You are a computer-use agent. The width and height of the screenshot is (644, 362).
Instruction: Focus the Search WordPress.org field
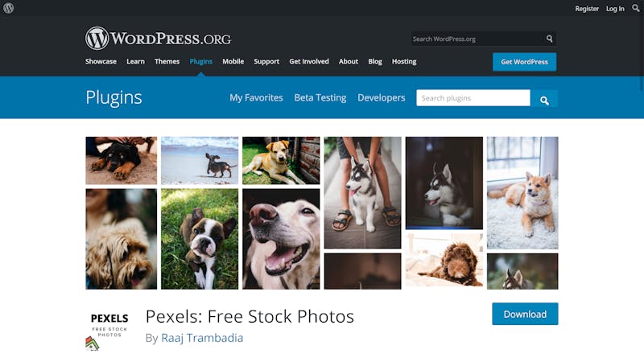point(477,39)
